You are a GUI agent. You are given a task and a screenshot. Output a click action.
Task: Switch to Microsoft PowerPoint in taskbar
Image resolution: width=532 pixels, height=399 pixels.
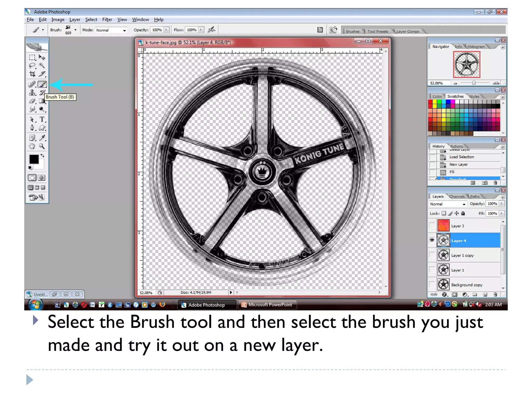pyautogui.click(x=267, y=305)
